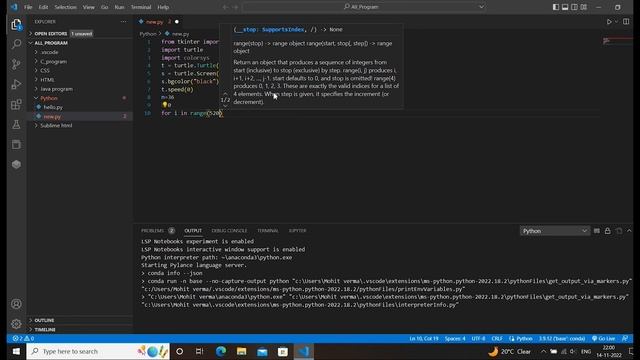Maximize the panel with chevron up
The width and height of the screenshot is (640, 360).
629,231
